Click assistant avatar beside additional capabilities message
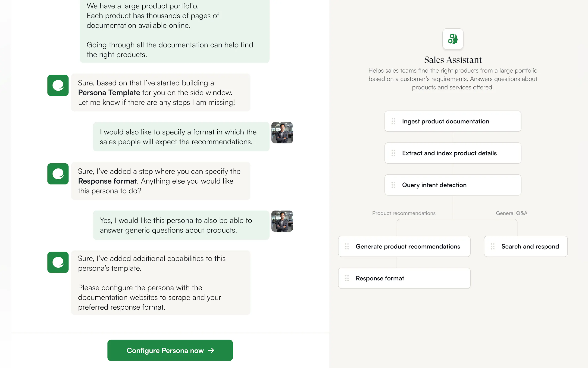588x368 pixels. (x=58, y=262)
